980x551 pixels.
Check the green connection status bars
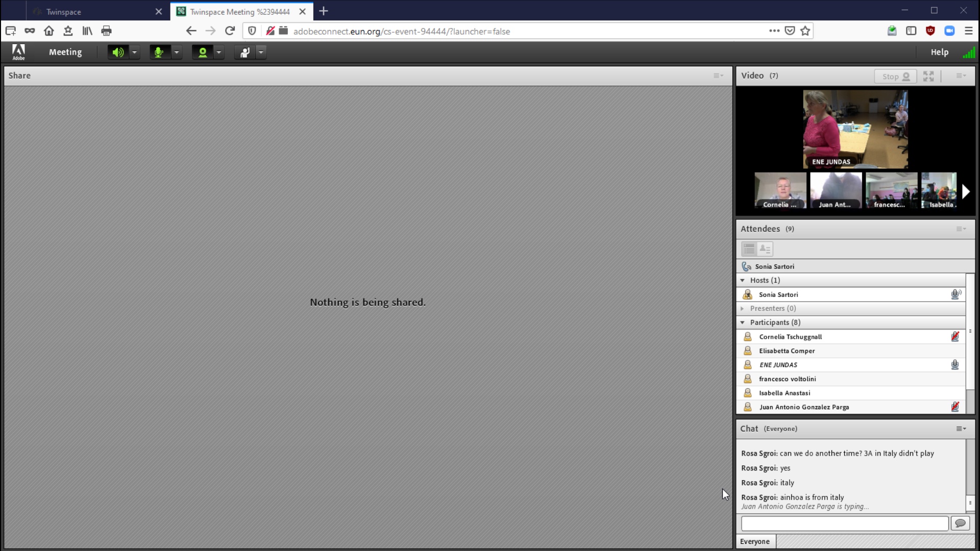coord(968,52)
